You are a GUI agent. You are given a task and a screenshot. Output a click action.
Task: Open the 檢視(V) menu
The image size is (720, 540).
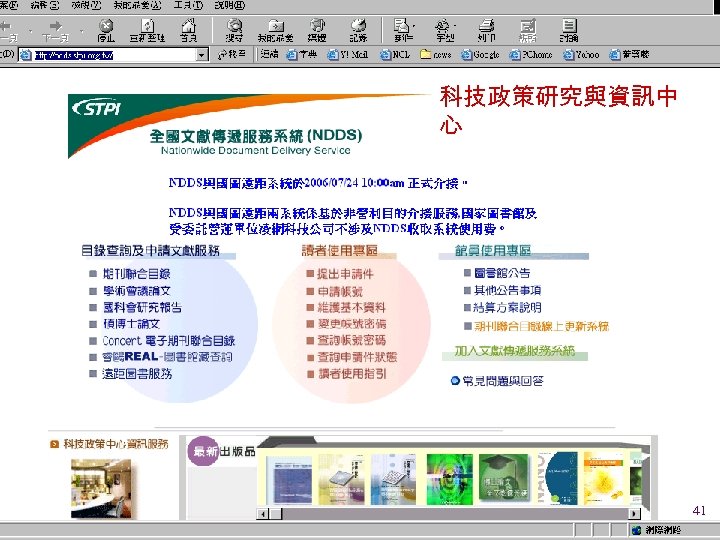point(86,6)
